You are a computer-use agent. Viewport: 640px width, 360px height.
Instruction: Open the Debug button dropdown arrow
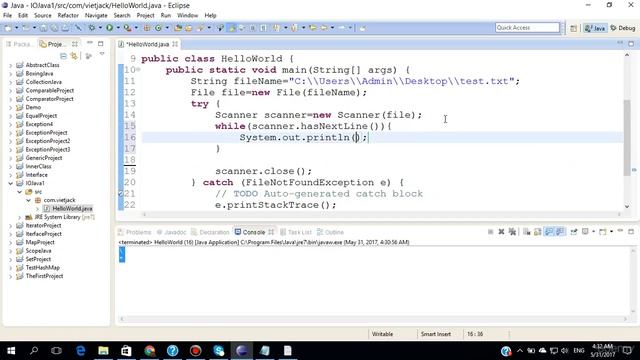coord(100,28)
